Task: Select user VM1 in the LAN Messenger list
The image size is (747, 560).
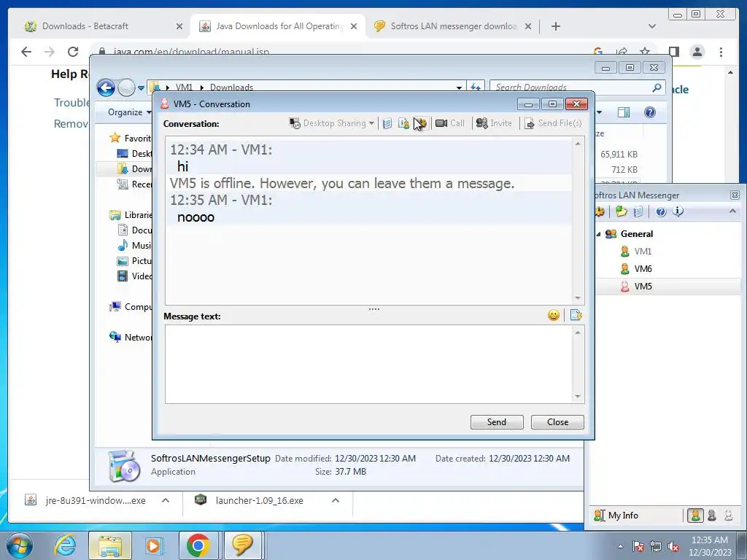Action: click(x=643, y=251)
